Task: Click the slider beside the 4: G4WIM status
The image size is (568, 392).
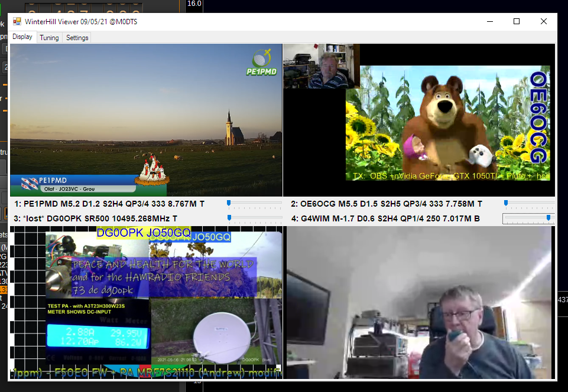Action: (x=528, y=218)
